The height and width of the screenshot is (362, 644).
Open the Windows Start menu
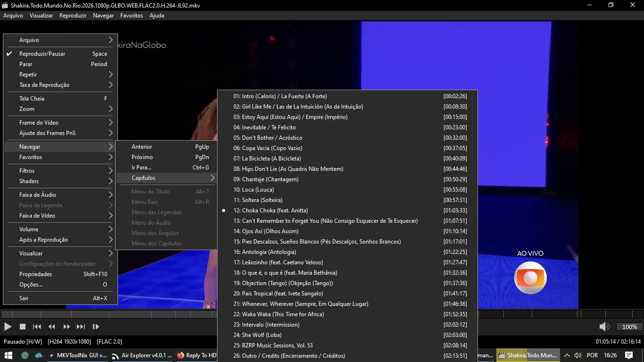pos(8,355)
